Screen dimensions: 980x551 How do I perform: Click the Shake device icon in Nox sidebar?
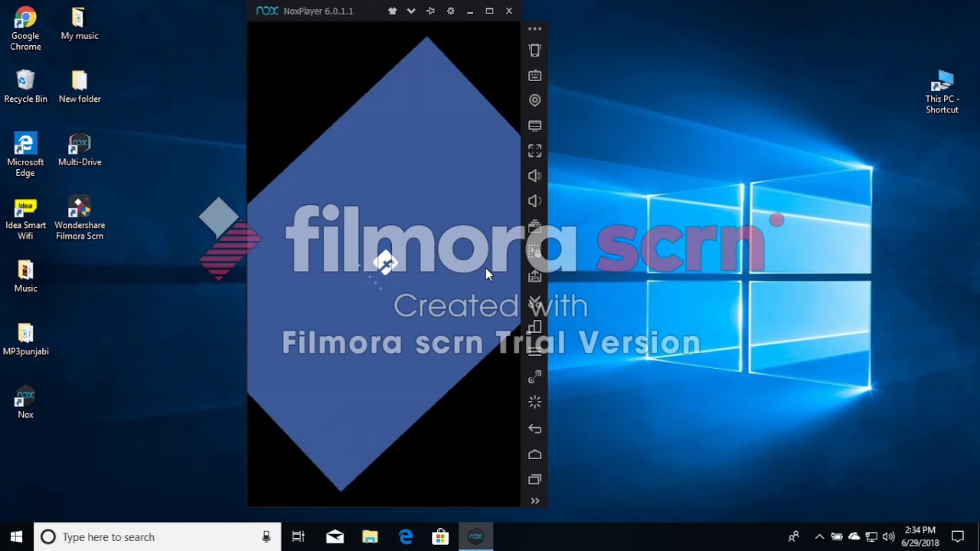(534, 51)
